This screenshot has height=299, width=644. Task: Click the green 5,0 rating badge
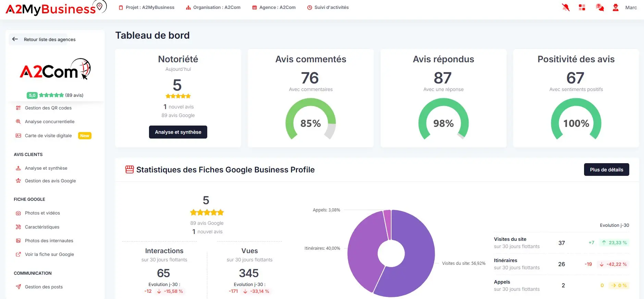pyautogui.click(x=32, y=95)
